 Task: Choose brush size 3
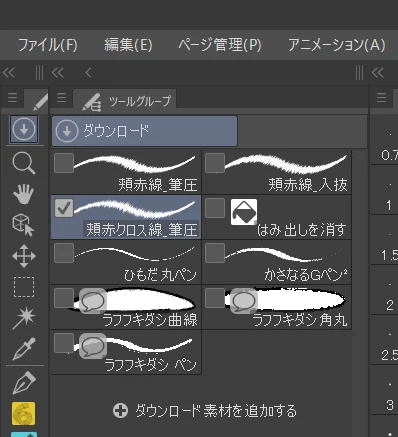click(x=390, y=405)
